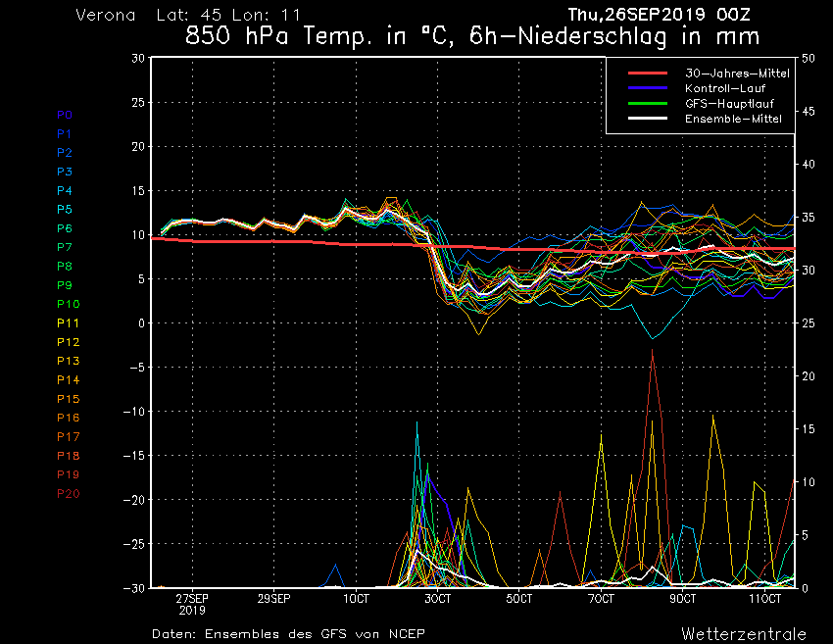Click the 27SEP x-axis date label
Screen dimensions: 833x644
tap(192, 599)
